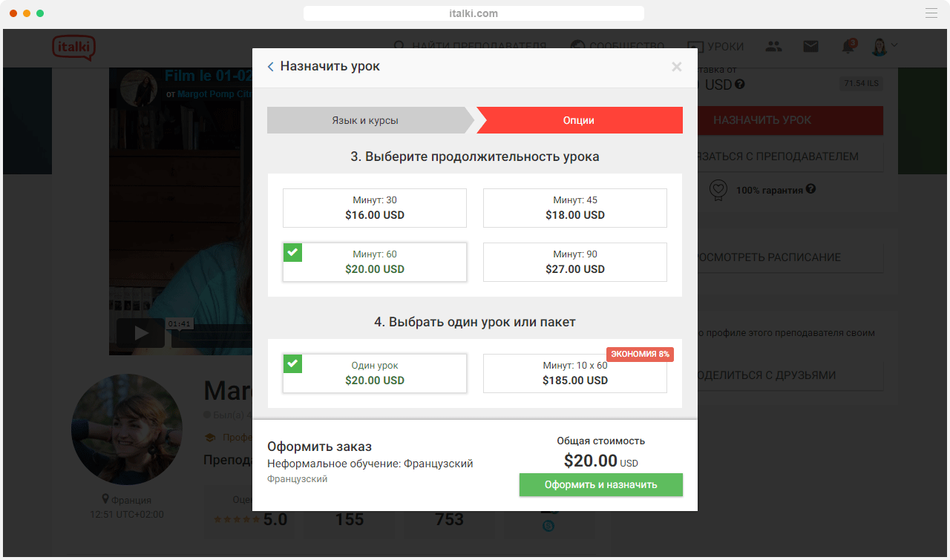Image resolution: width=950 pixels, height=560 pixels.
Task: Open browser hamburger menu
Action: (x=931, y=13)
